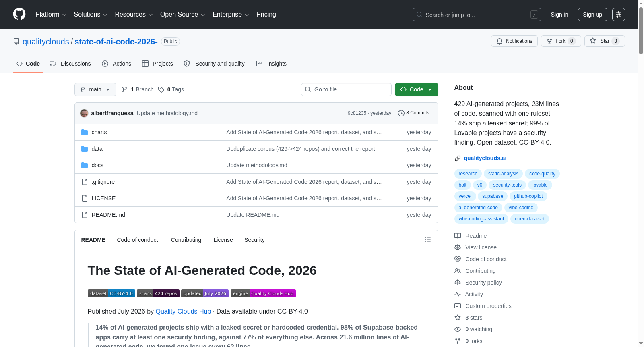Open the 3 stars link
644x347 pixels.
(469, 318)
